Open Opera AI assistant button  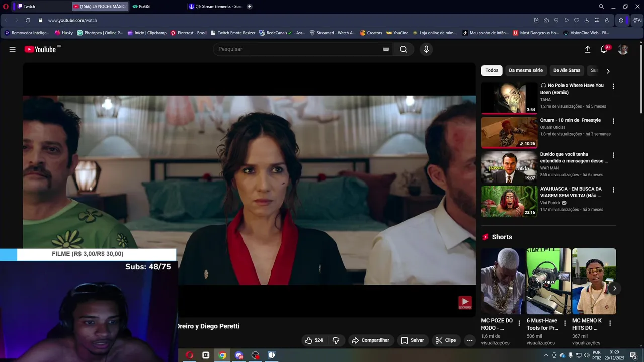click(637, 20)
